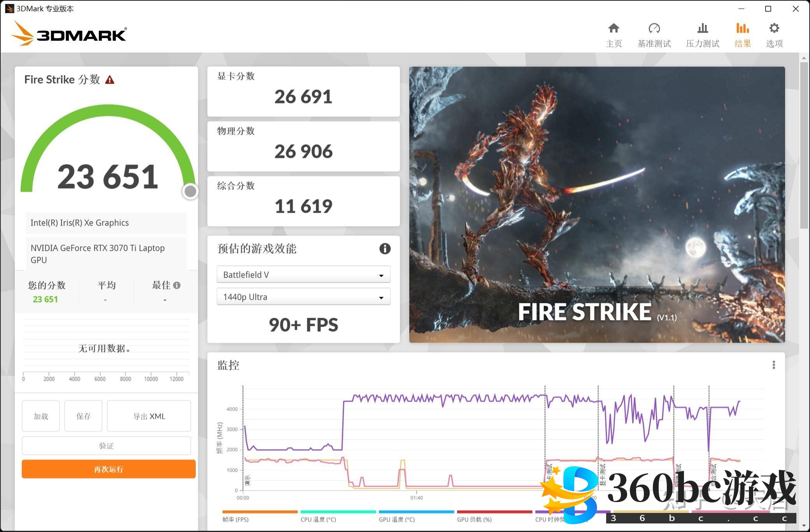810x532 pixels.
Task: Open the Benchmarks (基准测试) gauge icon
Action: point(654,29)
